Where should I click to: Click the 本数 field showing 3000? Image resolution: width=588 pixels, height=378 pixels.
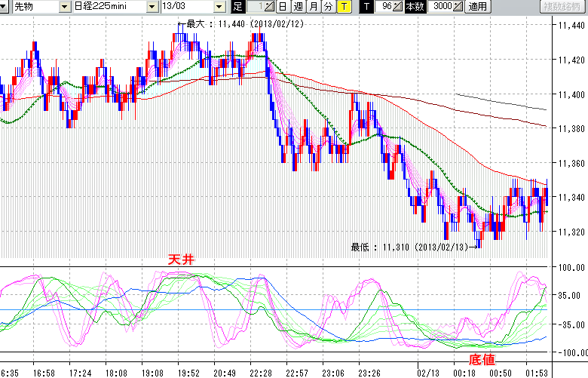click(x=442, y=7)
